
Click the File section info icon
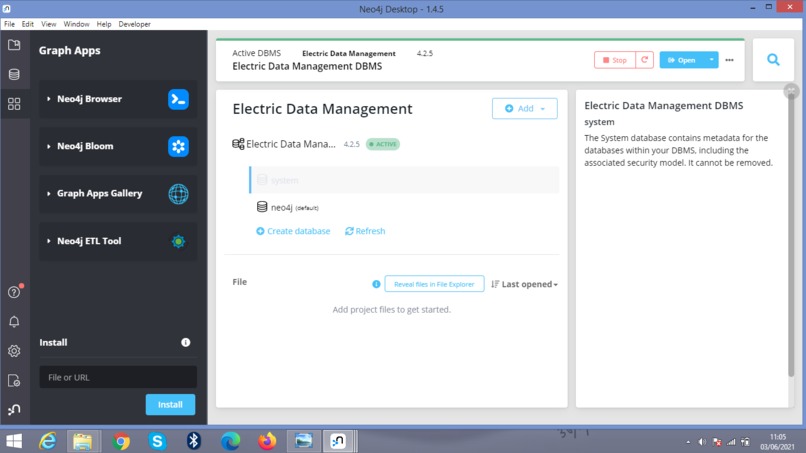376,284
